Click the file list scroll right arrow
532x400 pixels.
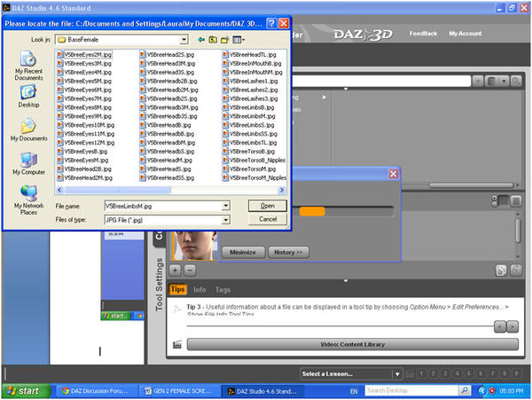point(281,191)
